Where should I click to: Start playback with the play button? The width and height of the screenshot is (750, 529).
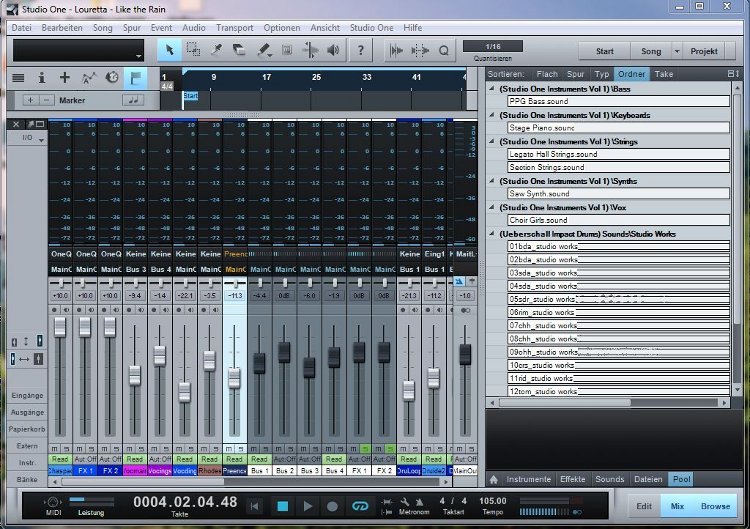[308, 506]
